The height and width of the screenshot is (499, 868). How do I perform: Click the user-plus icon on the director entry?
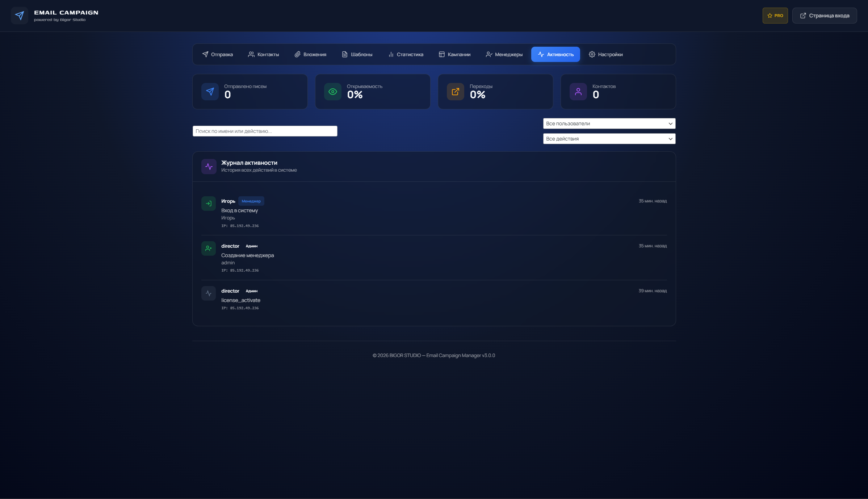coord(208,248)
